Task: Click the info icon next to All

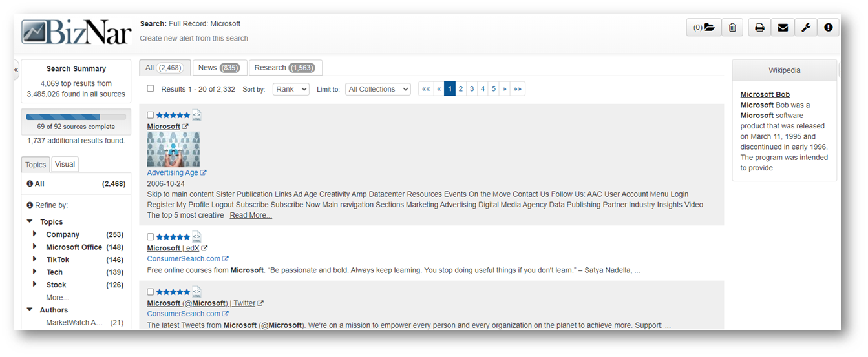Action: [30, 184]
